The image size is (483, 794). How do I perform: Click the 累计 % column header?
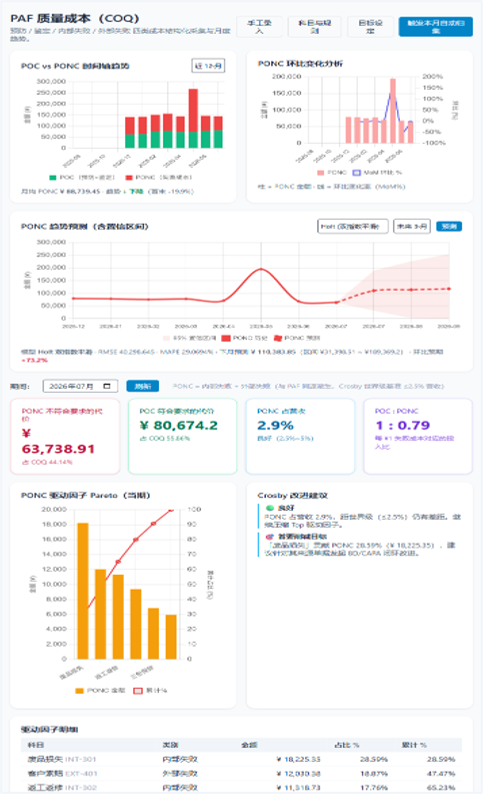(414, 745)
